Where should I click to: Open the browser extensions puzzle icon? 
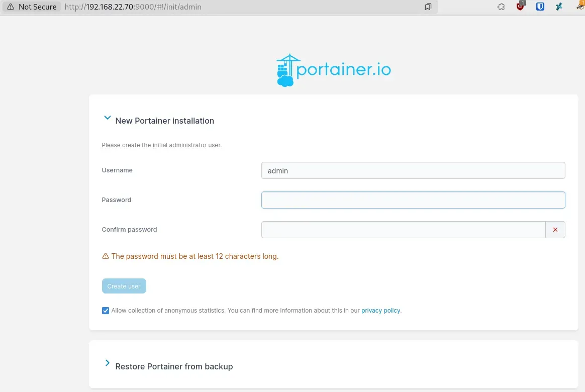coord(501,7)
